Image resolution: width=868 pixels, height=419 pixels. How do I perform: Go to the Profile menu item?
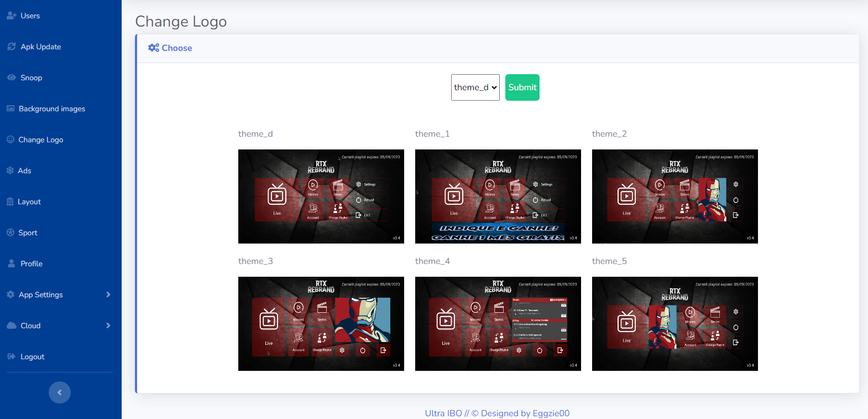coord(31,263)
